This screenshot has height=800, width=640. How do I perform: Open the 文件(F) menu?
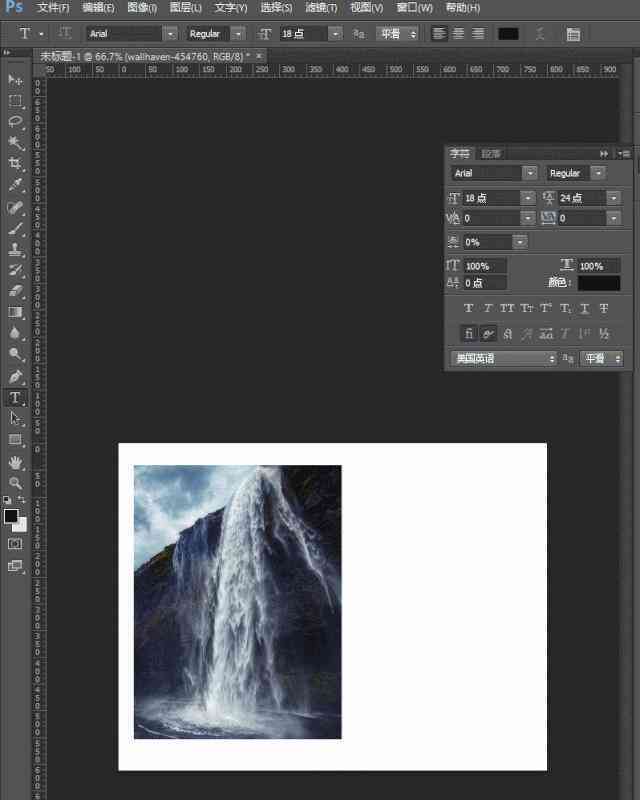pyautogui.click(x=53, y=8)
